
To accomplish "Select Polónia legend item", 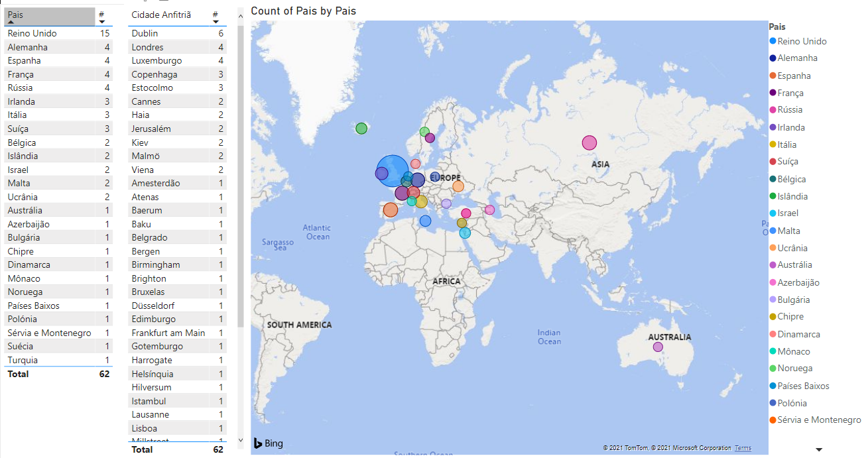I will 788,403.
